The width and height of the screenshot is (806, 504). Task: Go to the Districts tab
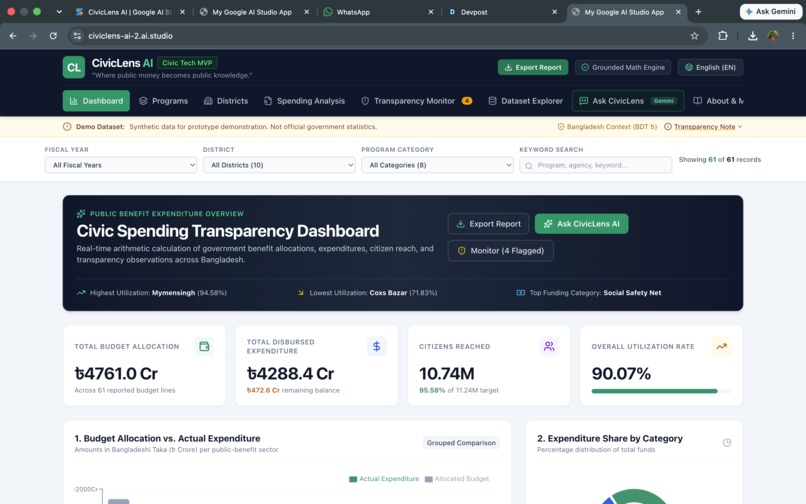226,101
